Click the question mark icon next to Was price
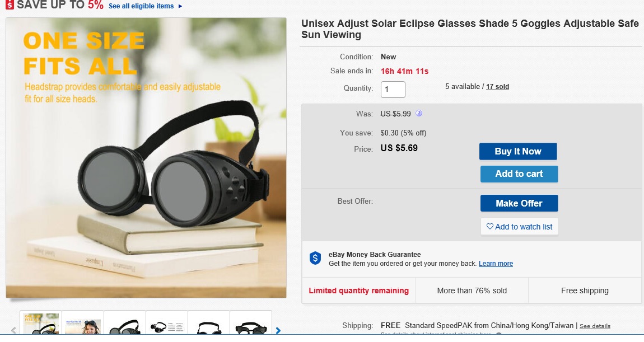Image resolution: width=644 pixels, height=342 pixels. (418, 114)
